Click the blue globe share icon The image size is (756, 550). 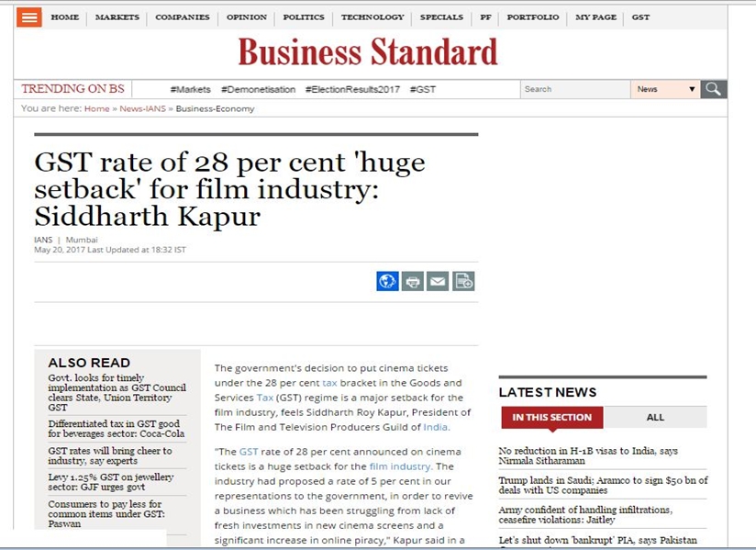pyautogui.click(x=388, y=281)
